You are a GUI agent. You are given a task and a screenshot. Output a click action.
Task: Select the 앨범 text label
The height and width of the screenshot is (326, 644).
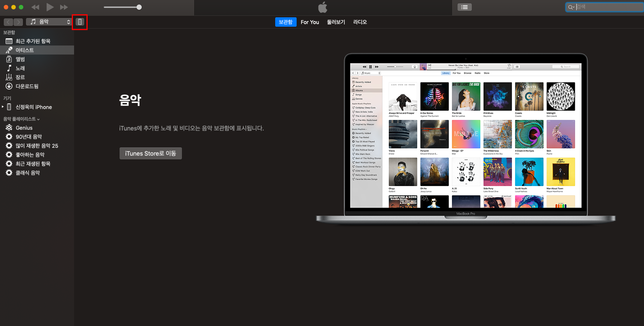coord(20,59)
